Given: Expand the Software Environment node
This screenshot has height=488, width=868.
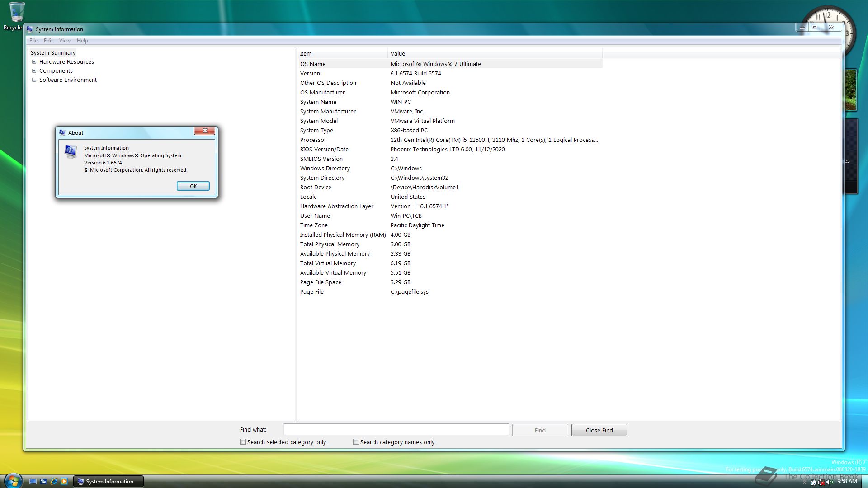Looking at the screenshot, I should [34, 80].
